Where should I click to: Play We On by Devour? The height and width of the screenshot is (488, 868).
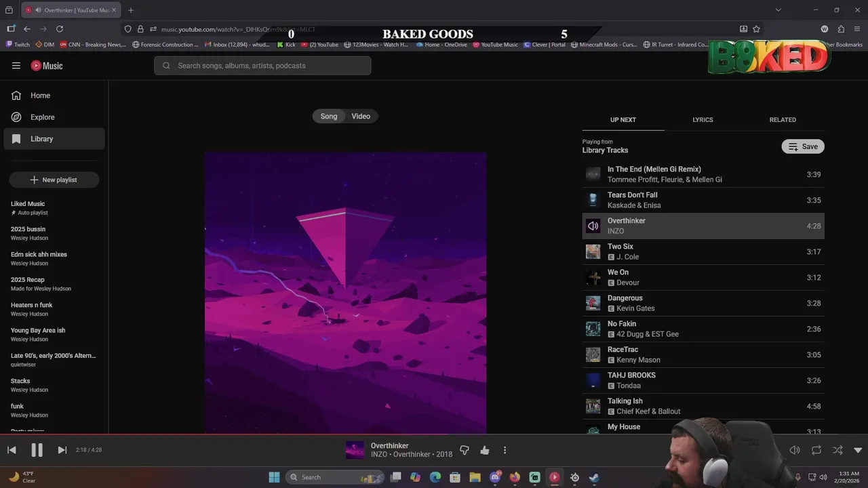[x=703, y=277]
